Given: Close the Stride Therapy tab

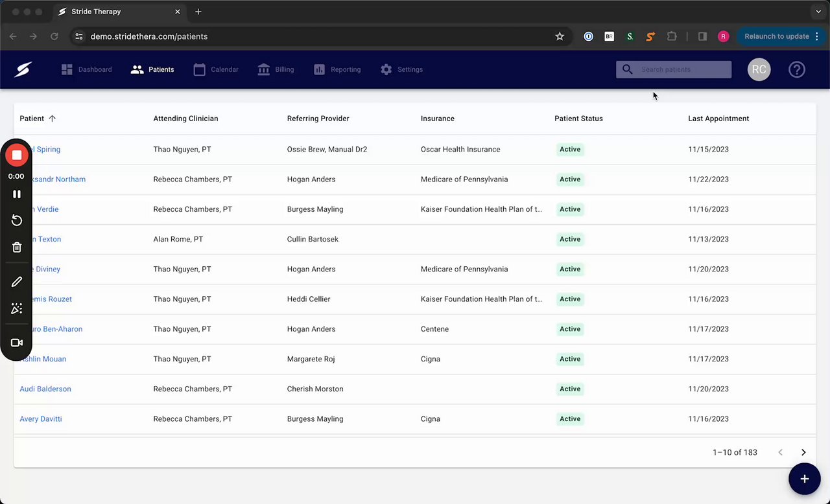Looking at the screenshot, I should click(x=178, y=12).
